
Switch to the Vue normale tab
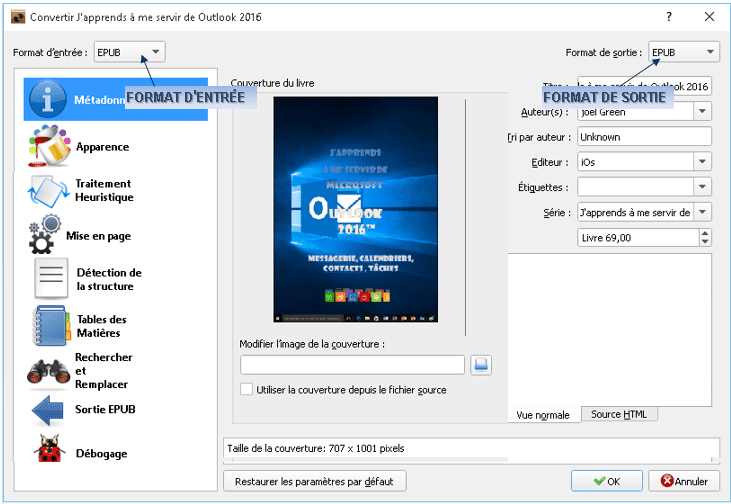click(543, 414)
